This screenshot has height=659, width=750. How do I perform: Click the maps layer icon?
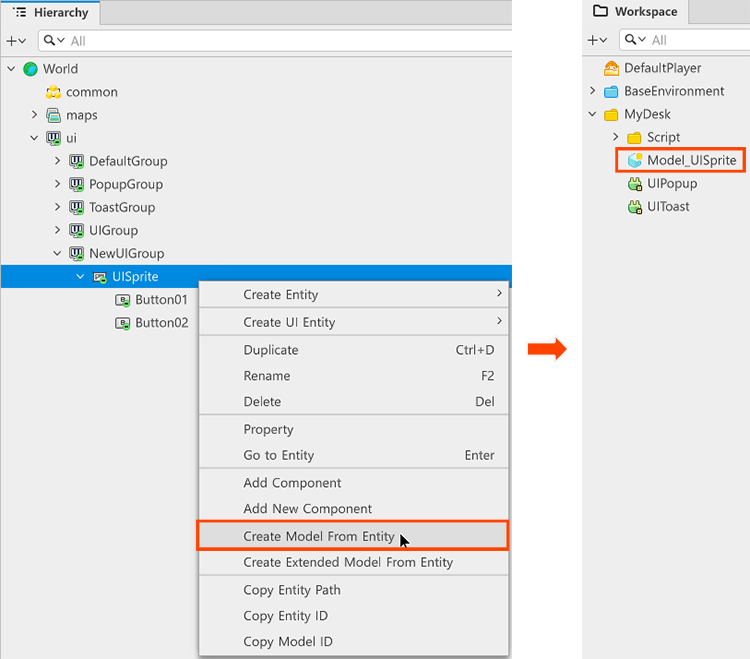tap(53, 115)
